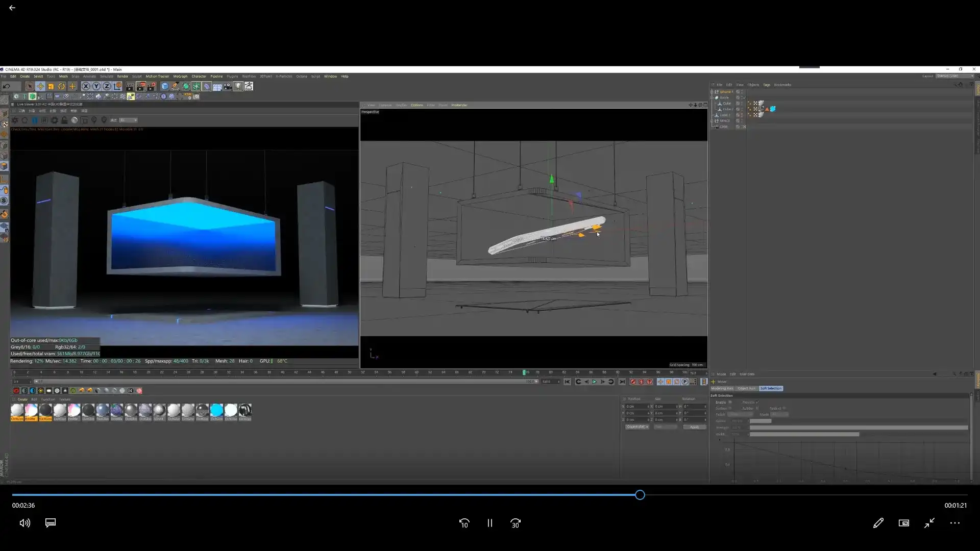The image size is (980, 551).
Task: Select the Scale tool icon
Action: (51, 86)
